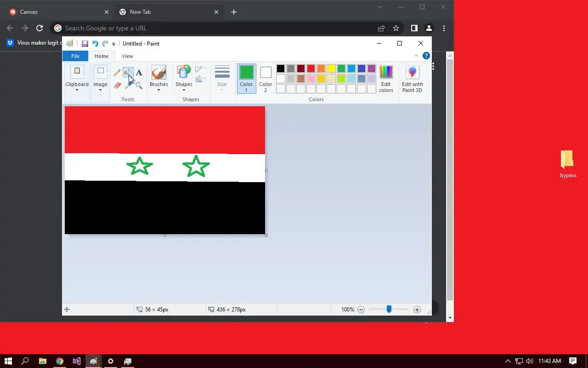
Task: Open the Size thickness dropdown
Action: [x=222, y=79]
